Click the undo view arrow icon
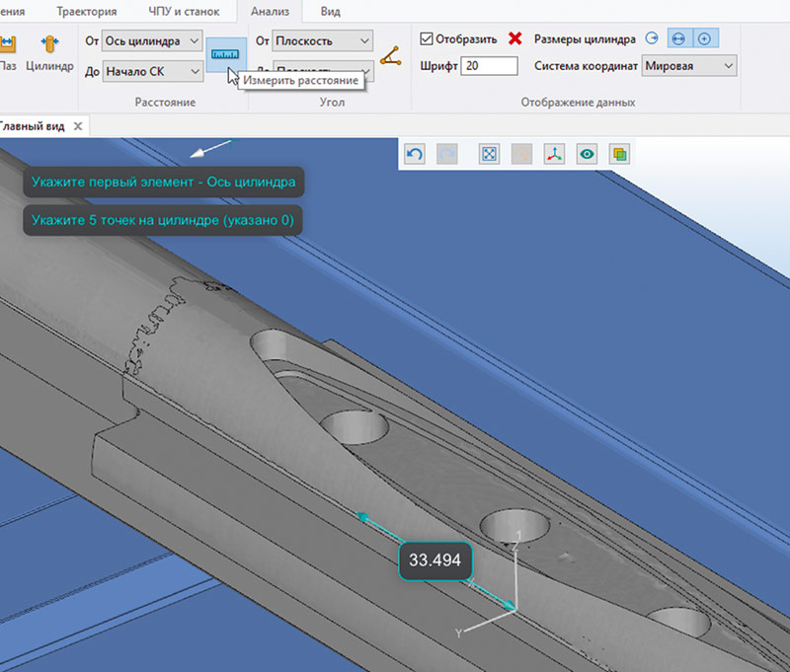The height and width of the screenshot is (672, 790). point(415,154)
